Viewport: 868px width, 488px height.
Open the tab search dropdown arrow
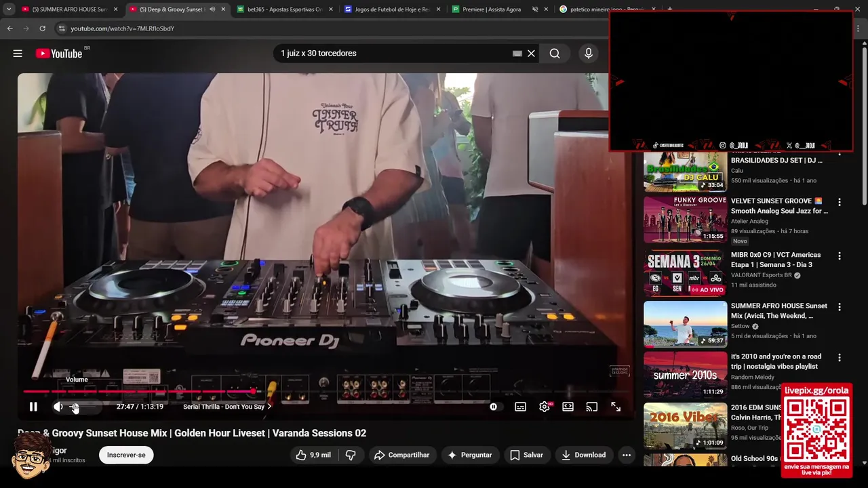9,9
